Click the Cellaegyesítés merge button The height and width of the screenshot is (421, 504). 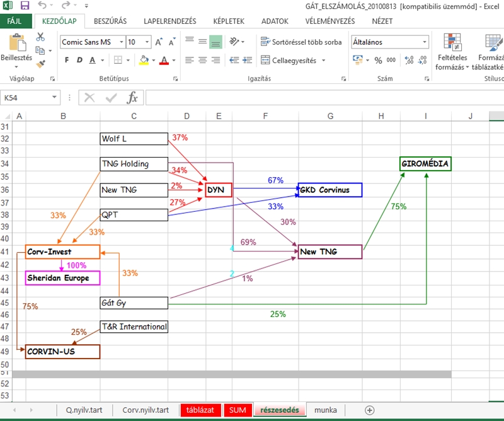pyautogui.click(x=289, y=60)
